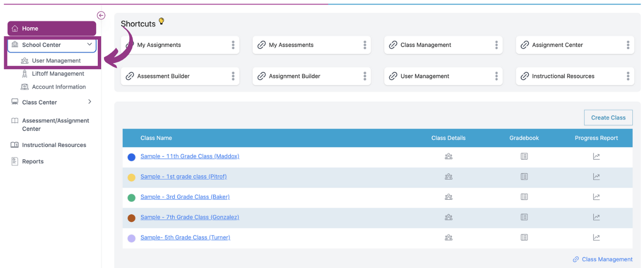View class details for 7th Grade Class (Gonzalez)
This screenshot has width=644, height=268.
[x=448, y=217]
